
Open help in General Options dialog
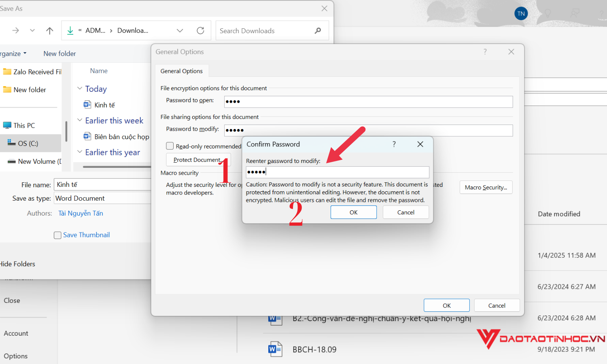tap(485, 52)
